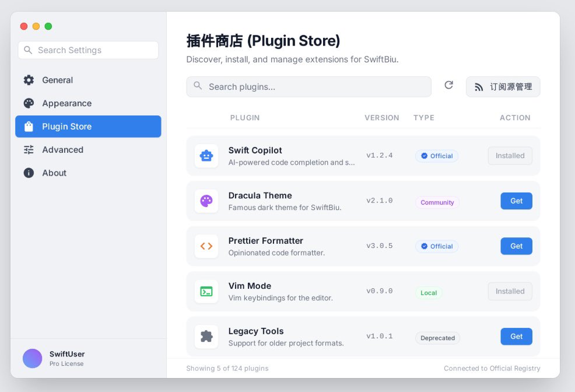Focus the Search plugins field
This screenshot has height=392, width=575.
coord(308,87)
